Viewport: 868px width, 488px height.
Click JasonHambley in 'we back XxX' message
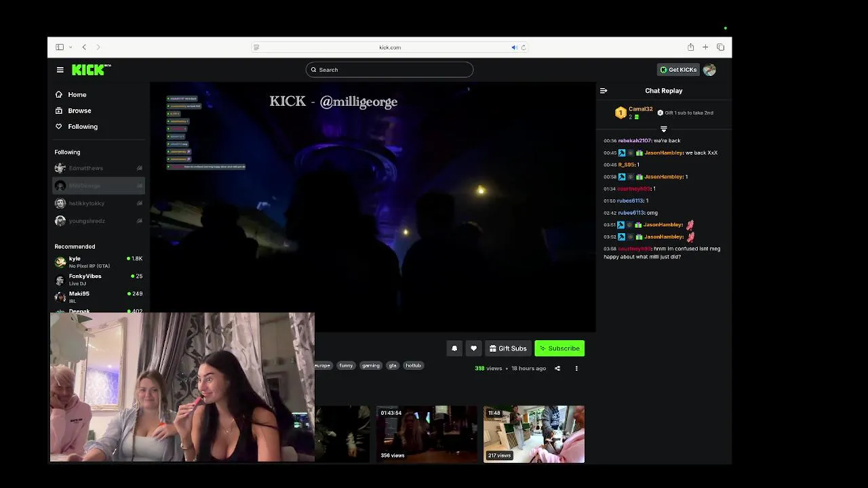(663, 153)
